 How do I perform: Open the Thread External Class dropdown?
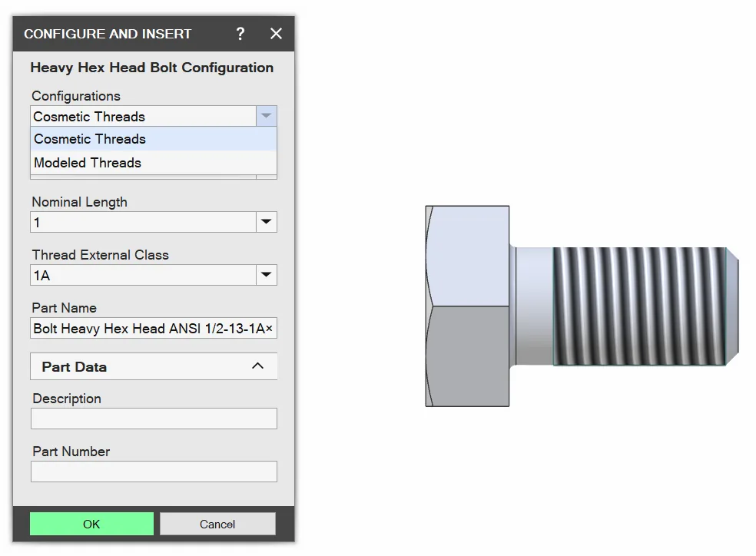click(266, 275)
